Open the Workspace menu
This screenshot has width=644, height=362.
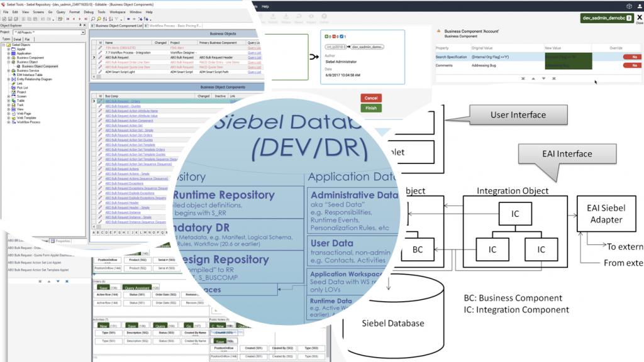[118, 12]
